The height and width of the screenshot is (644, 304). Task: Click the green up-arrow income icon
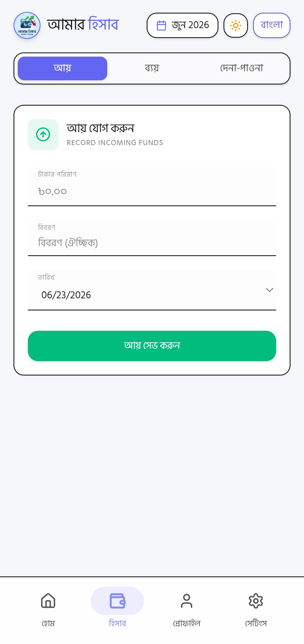point(43,134)
